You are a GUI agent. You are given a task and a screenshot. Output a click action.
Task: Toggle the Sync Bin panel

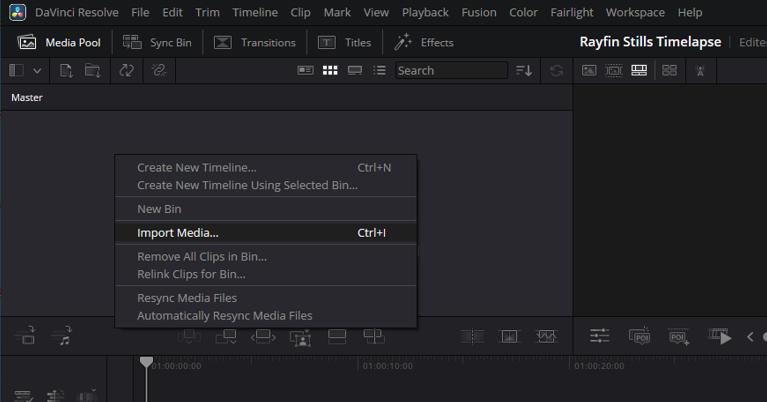[160, 42]
